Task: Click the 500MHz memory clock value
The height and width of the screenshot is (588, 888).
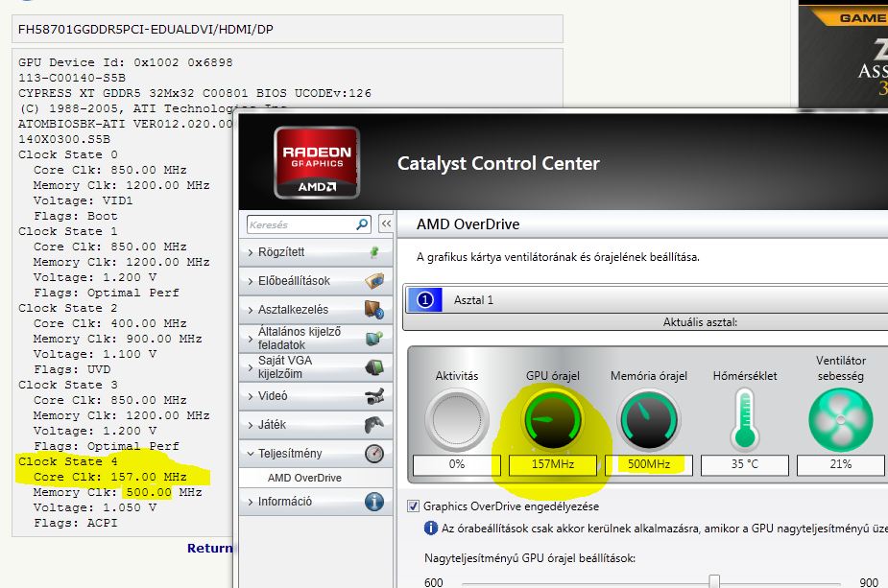Action: [x=649, y=464]
